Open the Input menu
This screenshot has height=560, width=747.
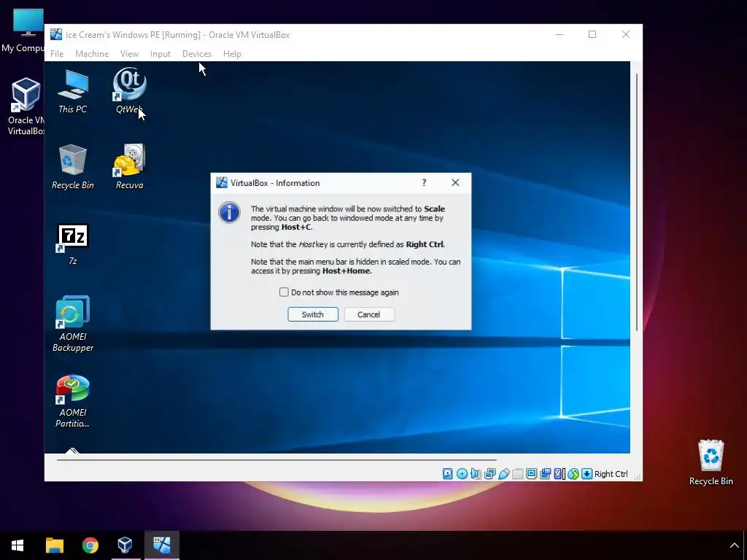tap(160, 54)
